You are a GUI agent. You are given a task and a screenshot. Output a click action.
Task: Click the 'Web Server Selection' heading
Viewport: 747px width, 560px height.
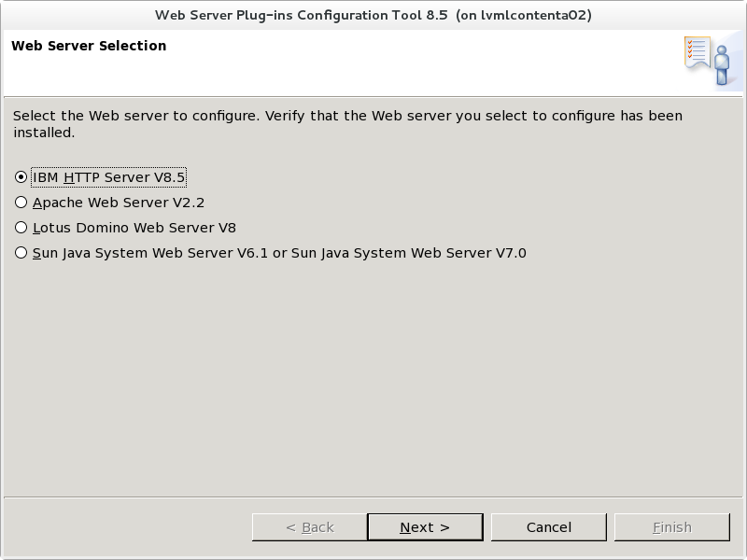89,46
